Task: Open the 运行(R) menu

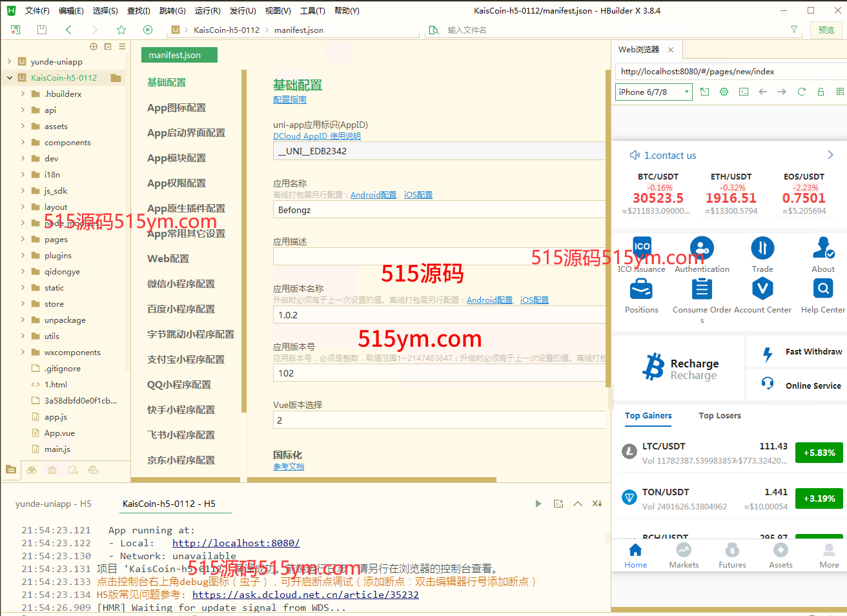Action: [207, 10]
